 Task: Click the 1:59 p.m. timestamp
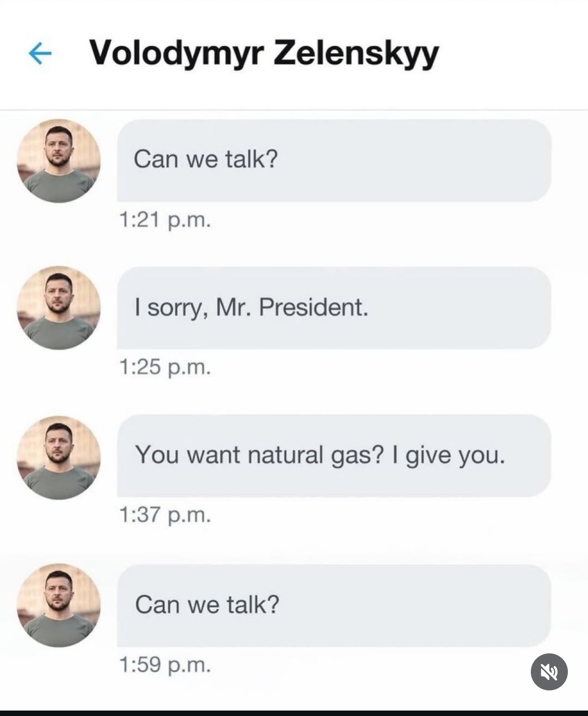[165, 665]
